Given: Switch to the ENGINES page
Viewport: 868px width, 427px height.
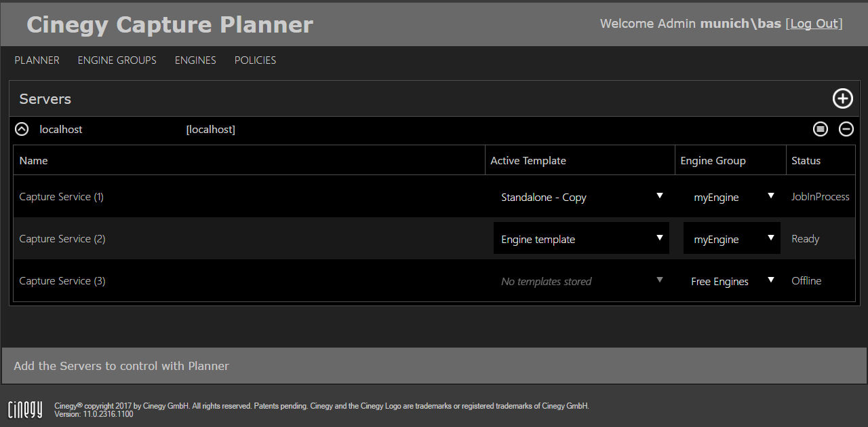Looking at the screenshot, I should tap(195, 60).
